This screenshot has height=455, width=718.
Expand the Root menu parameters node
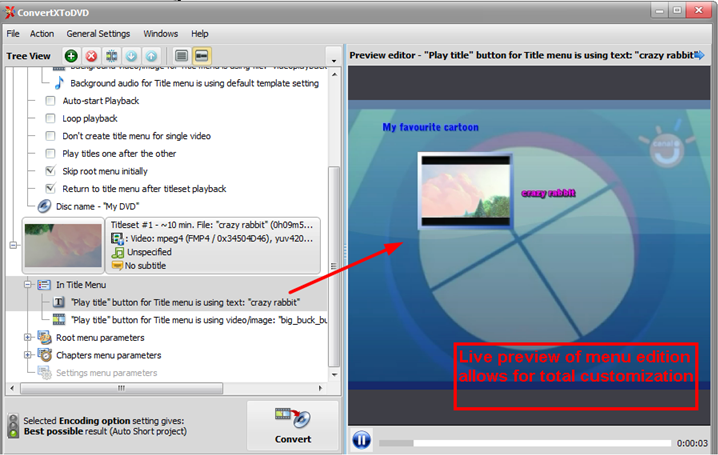pos(27,337)
